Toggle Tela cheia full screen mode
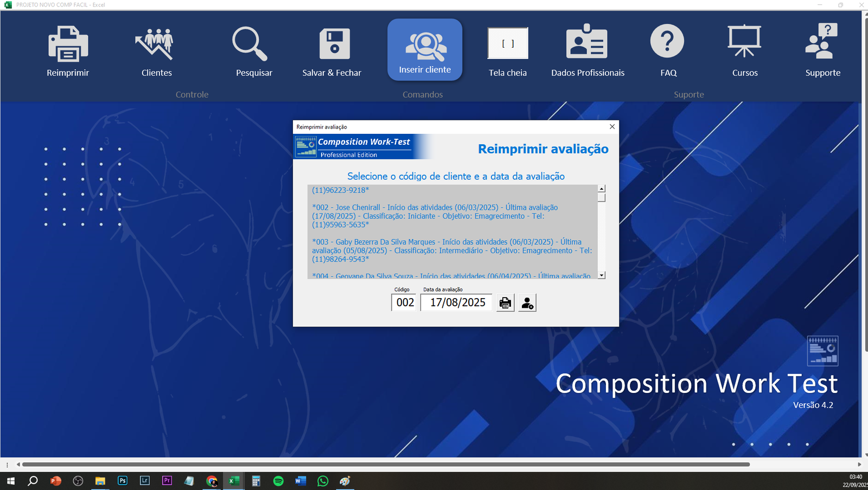This screenshot has height=490, width=868. [x=507, y=44]
